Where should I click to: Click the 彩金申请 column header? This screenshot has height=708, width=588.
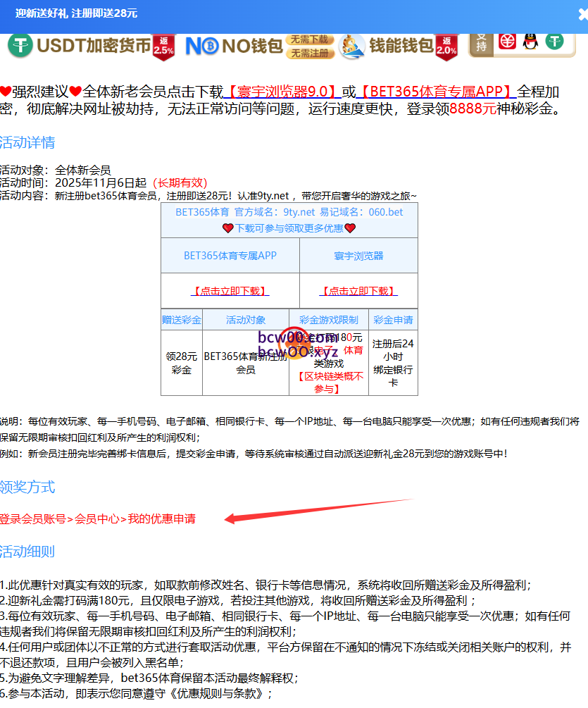point(394,320)
